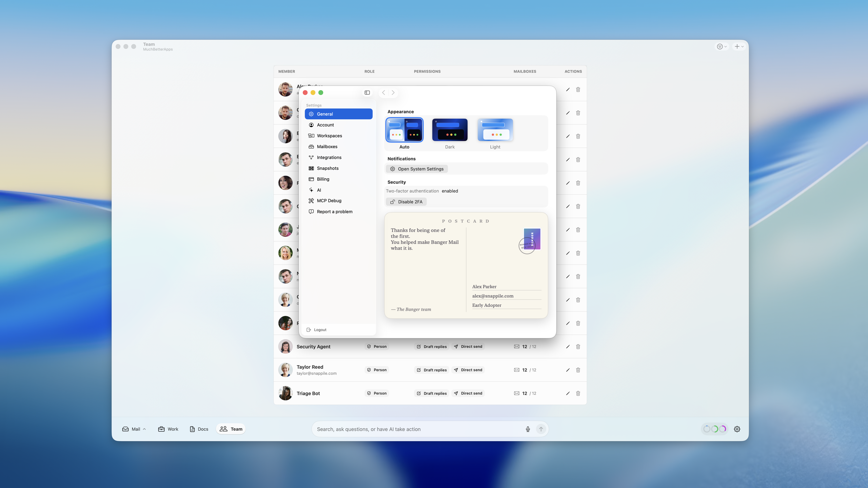Open Billing settings section
868x488 pixels.
point(338,179)
